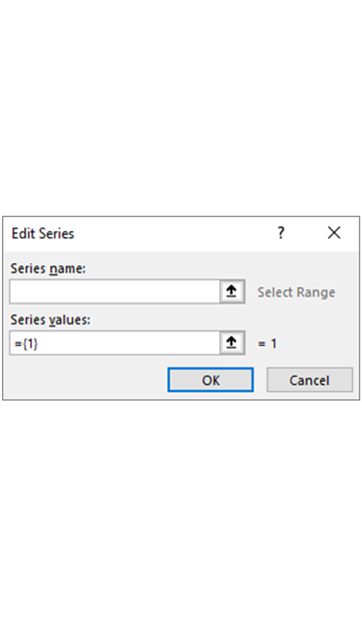The width and height of the screenshot is (362, 644).
Task: Click inside the Series name box
Action: 114,291
